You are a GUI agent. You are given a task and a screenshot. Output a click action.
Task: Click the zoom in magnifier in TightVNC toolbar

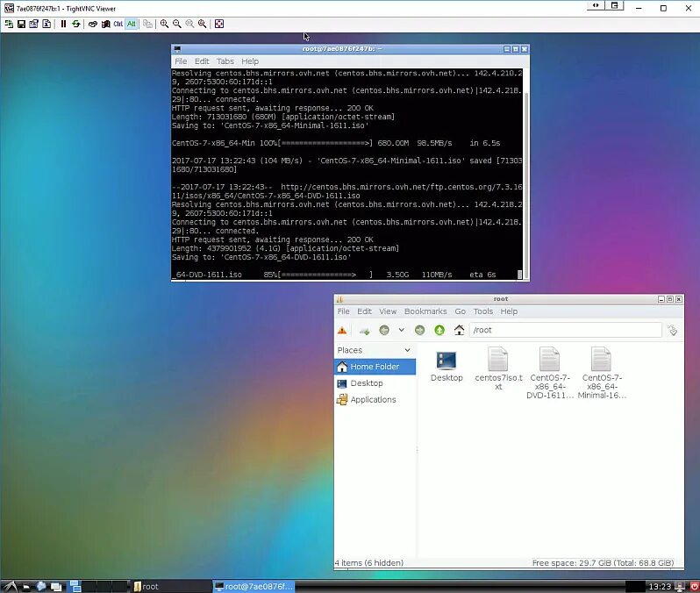[x=164, y=24]
